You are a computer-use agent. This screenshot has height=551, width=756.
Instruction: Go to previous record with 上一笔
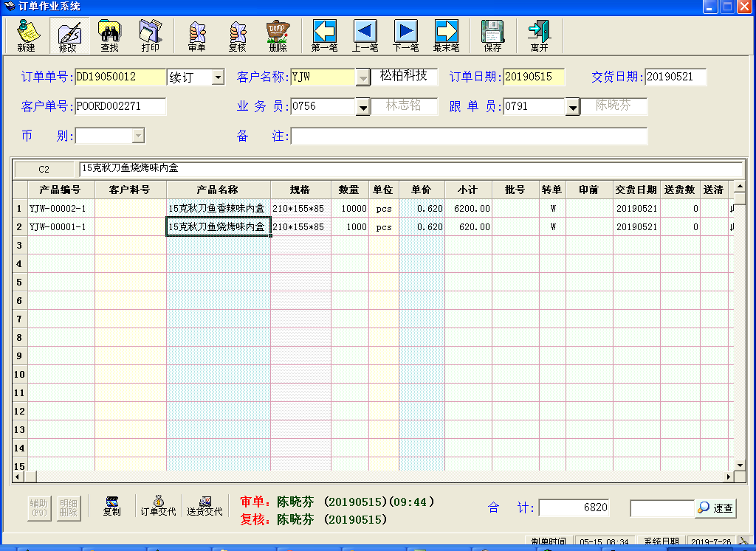365,35
